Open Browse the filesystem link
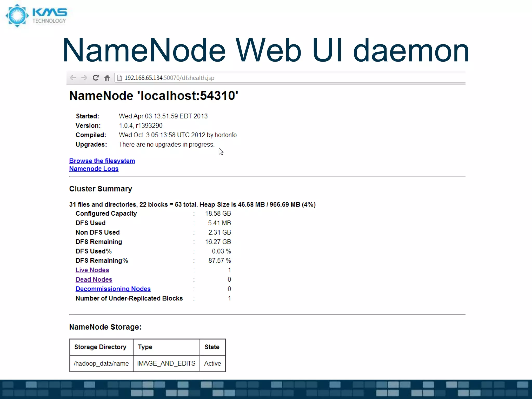 (x=102, y=161)
